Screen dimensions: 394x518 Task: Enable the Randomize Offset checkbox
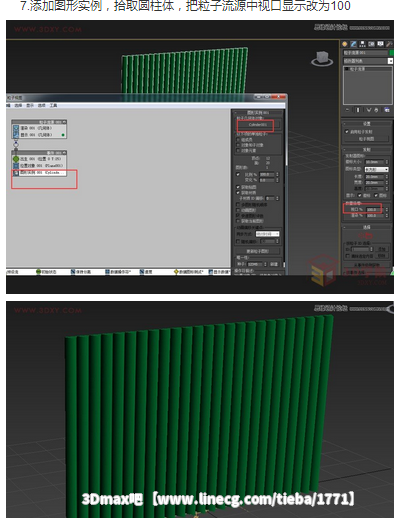(238, 241)
